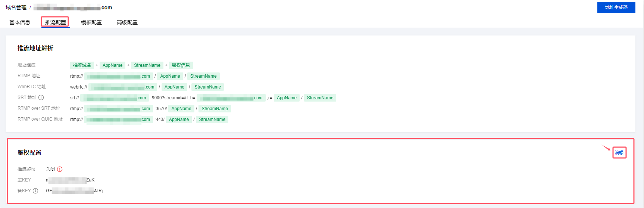
Task: Open the 域名管理 breadcrumb link
Action: tap(16, 7)
